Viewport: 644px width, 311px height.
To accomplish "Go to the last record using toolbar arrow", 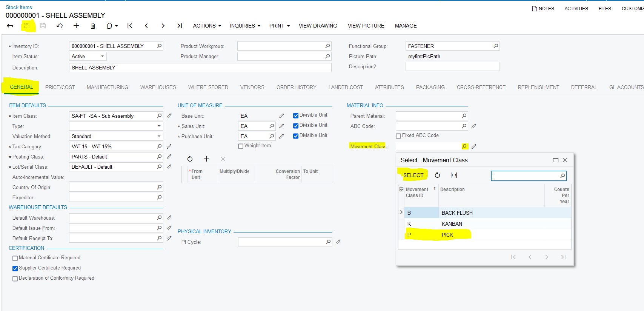I will pyautogui.click(x=180, y=26).
